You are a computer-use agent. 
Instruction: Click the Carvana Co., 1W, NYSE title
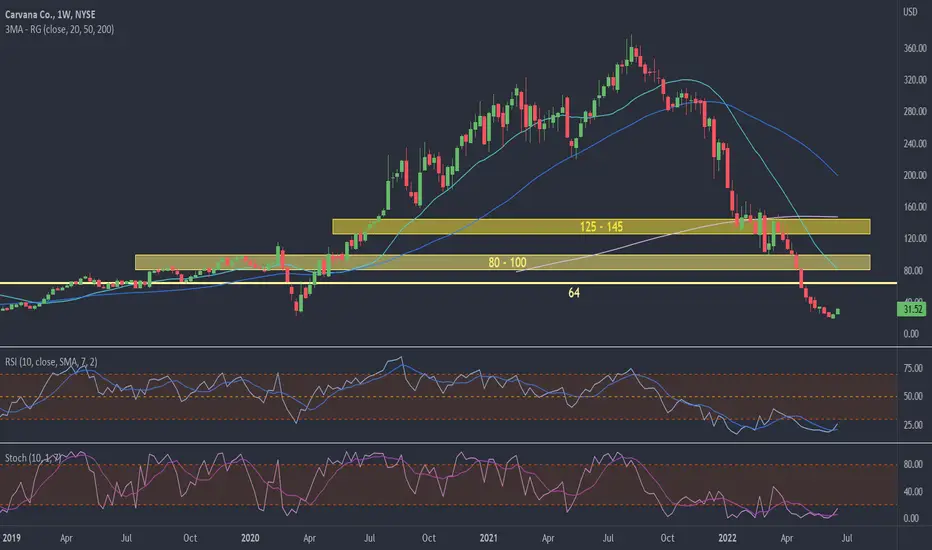tap(50, 14)
